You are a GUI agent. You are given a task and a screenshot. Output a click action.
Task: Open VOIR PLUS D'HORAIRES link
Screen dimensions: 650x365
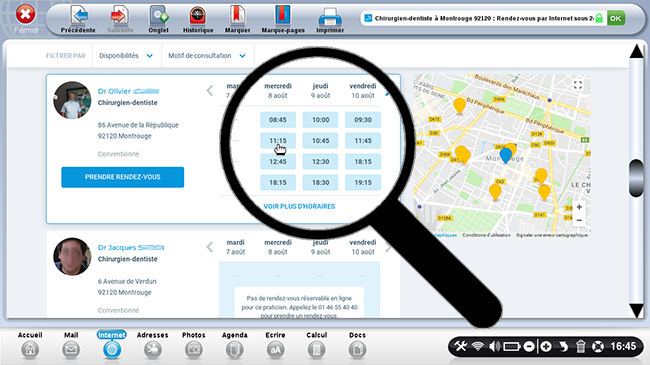coord(299,206)
